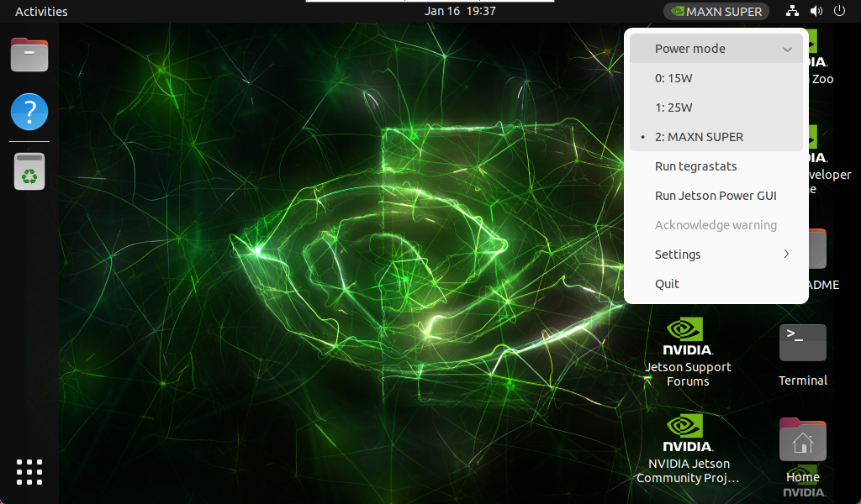Launch Terminal from the desktop
Screen dimensions: 861x504
point(802,355)
